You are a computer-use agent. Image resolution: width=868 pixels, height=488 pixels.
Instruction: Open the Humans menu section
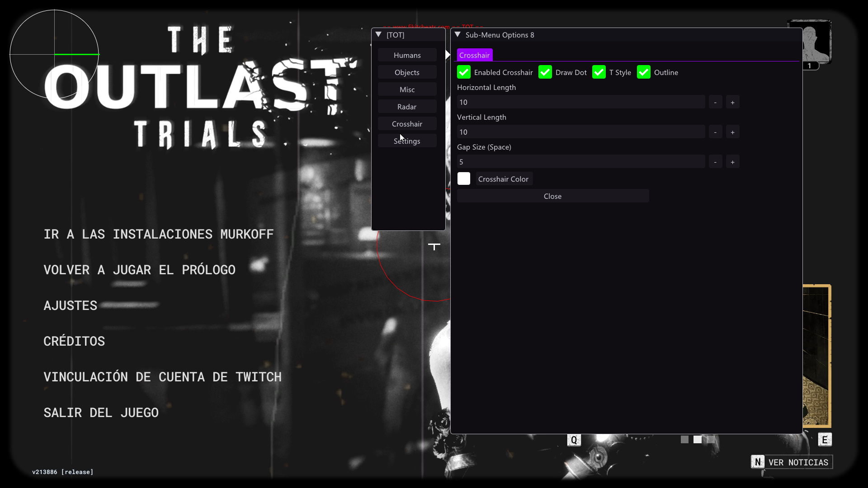pos(407,55)
